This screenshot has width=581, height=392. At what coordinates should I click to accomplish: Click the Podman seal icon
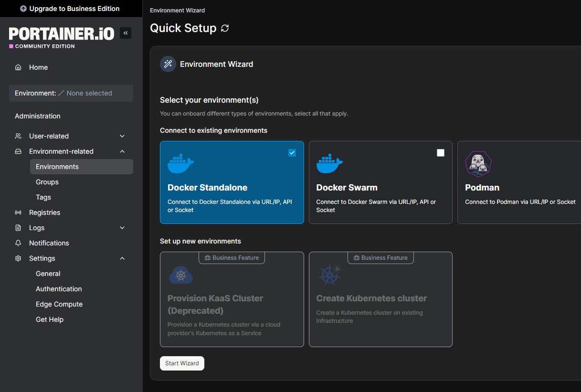[478, 164]
